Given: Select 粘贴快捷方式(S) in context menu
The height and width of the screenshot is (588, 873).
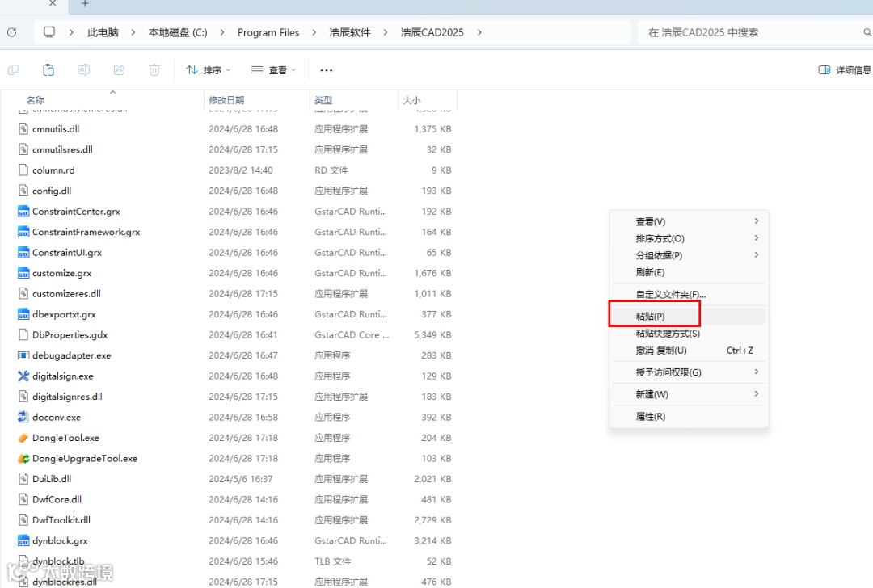Looking at the screenshot, I should (x=690, y=334).
